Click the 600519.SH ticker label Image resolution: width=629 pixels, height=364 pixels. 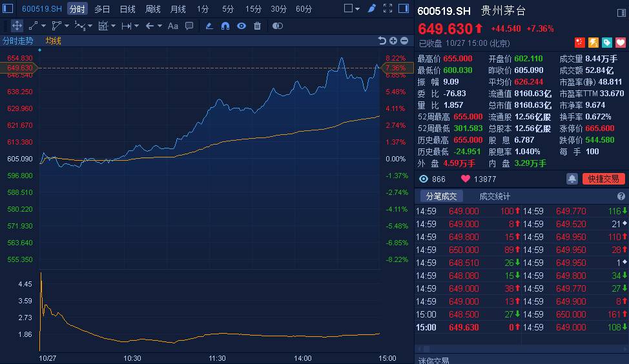click(x=42, y=9)
